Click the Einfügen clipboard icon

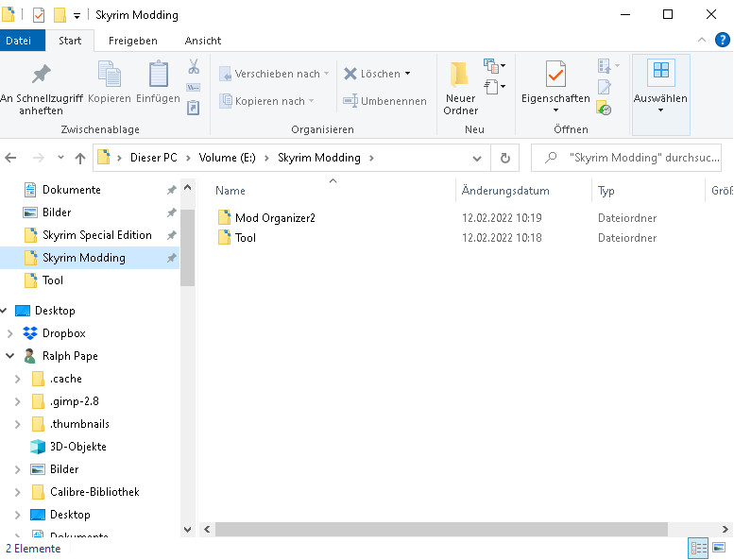pos(158,76)
